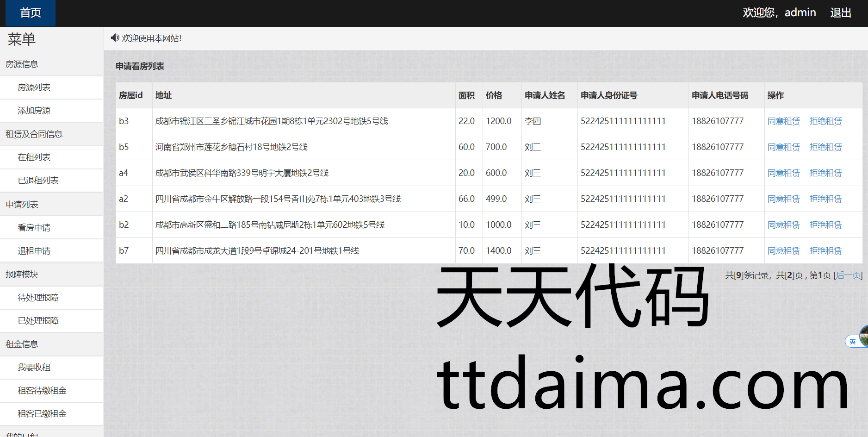Go to next page via 后一页
The image size is (868, 437).
tap(848, 275)
